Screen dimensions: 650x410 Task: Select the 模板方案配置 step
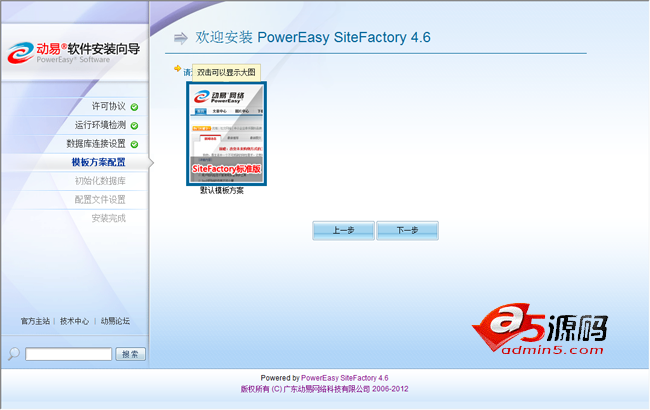(98, 162)
